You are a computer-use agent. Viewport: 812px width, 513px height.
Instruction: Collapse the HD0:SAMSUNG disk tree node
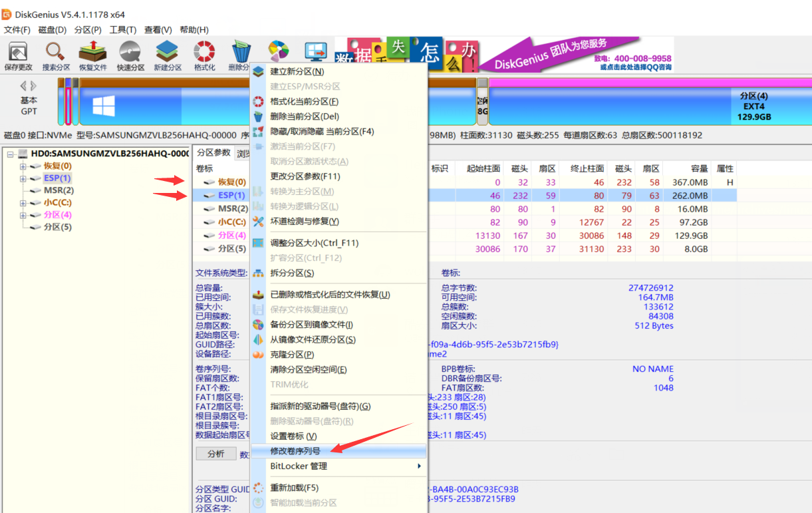11,154
